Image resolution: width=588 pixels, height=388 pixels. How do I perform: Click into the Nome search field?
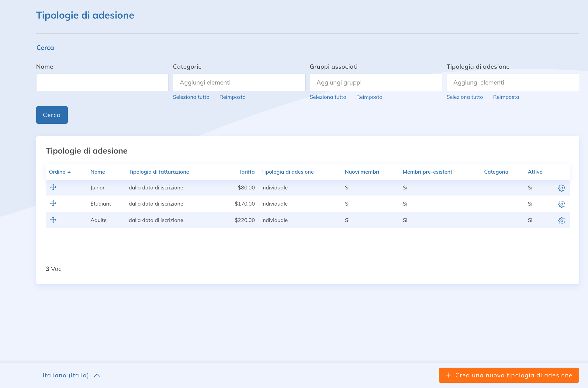point(102,82)
